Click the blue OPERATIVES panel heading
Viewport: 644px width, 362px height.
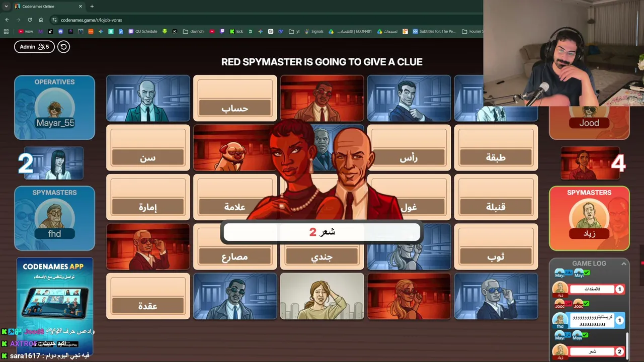point(54,82)
